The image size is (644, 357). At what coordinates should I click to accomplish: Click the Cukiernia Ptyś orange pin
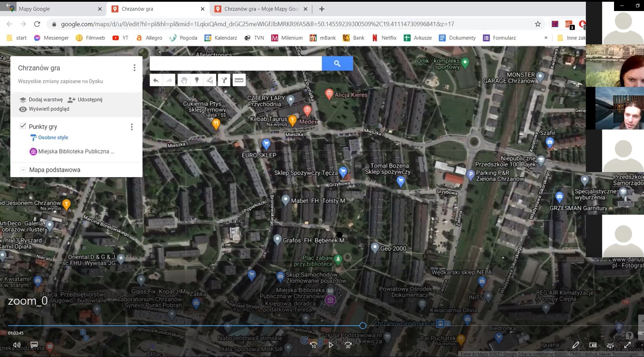(x=216, y=124)
